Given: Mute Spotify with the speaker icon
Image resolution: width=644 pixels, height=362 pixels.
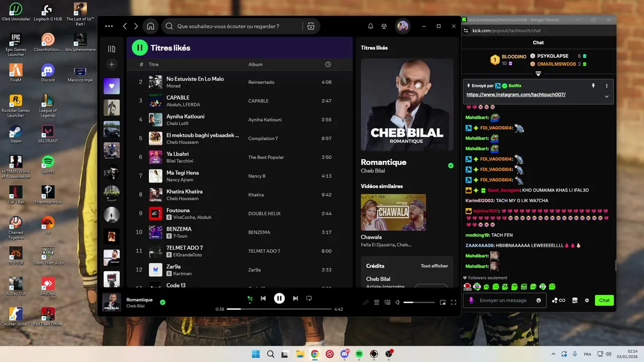Looking at the screenshot, I should point(397,302).
